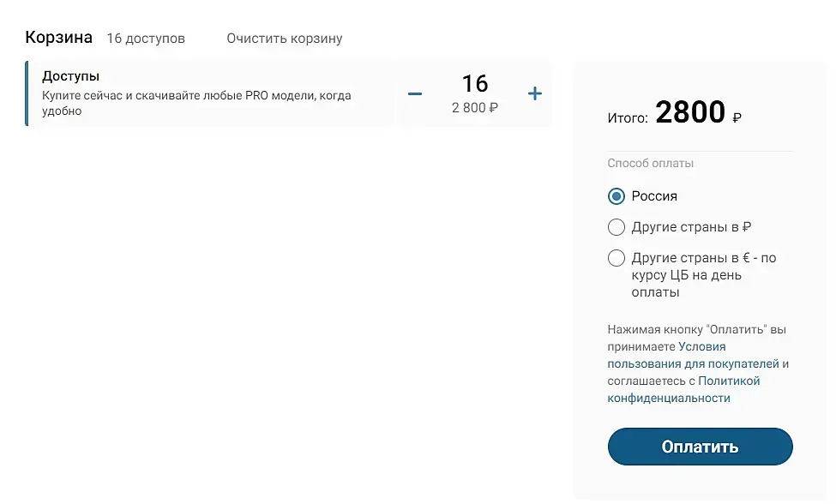The height and width of the screenshot is (504, 836).
Task: Select the Россия payment option
Action: (616, 196)
